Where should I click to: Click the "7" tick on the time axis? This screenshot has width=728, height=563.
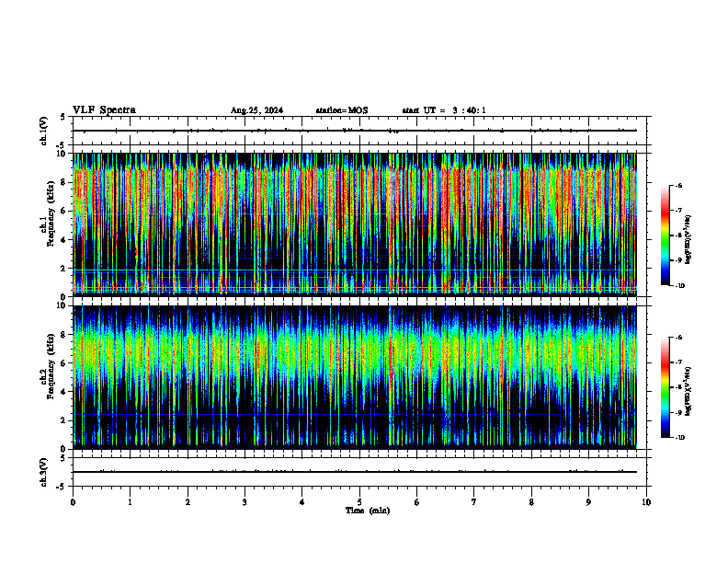pos(474,502)
